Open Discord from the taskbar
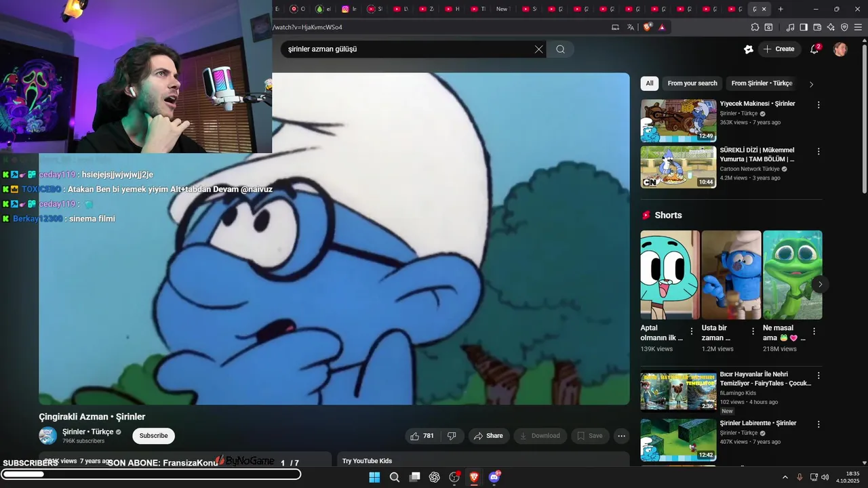The width and height of the screenshot is (868, 488). pyautogui.click(x=494, y=477)
